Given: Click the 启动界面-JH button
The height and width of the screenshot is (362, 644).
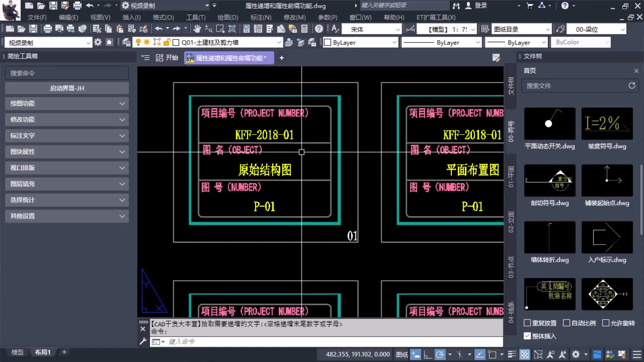Looking at the screenshot, I should click(x=66, y=88).
